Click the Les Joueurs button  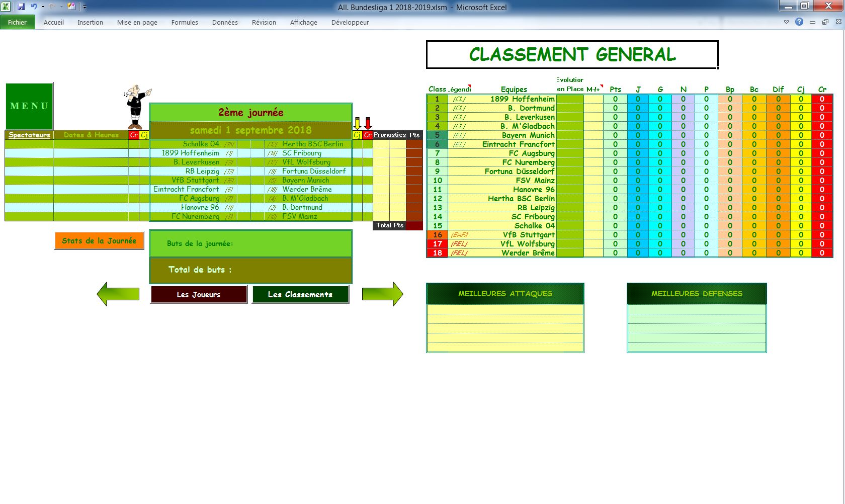click(x=199, y=295)
